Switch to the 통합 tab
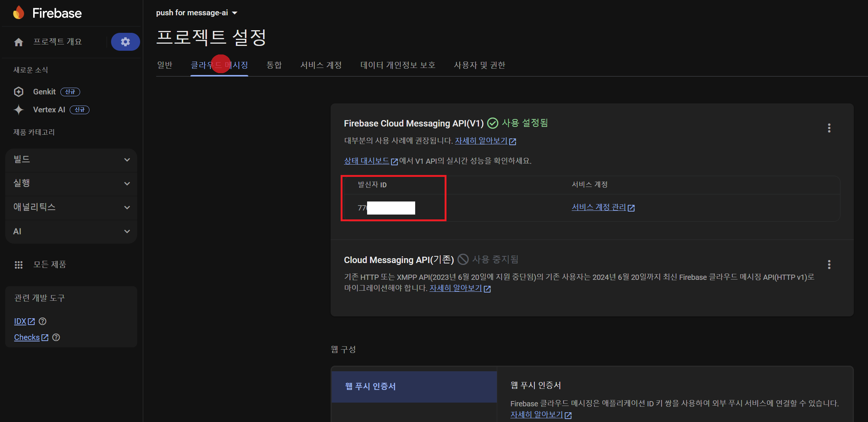The width and height of the screenshot is (868, 422). coord(274,65)
